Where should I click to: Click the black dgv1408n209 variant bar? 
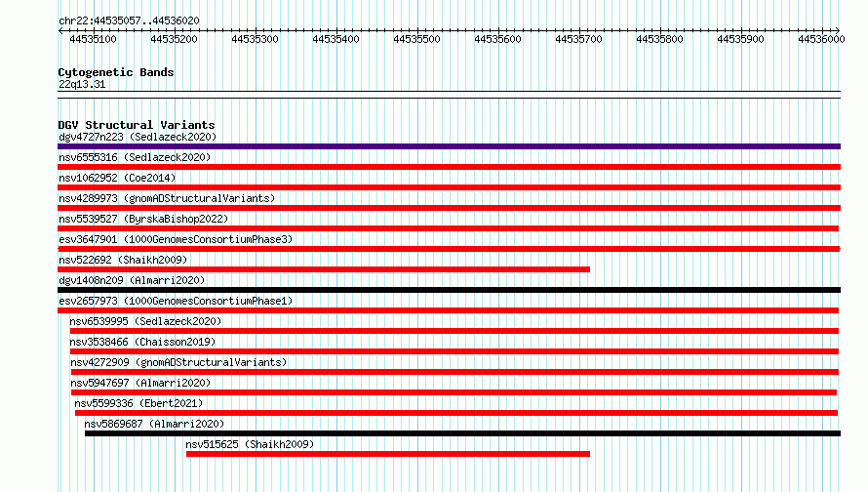[449, 290]
